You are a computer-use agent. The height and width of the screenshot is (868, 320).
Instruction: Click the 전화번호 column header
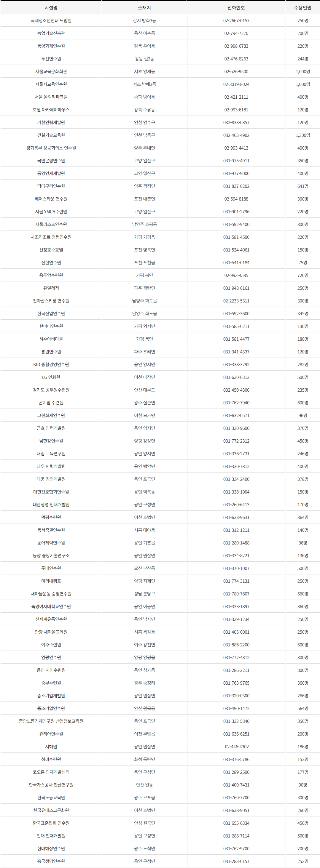pos(236,8)
